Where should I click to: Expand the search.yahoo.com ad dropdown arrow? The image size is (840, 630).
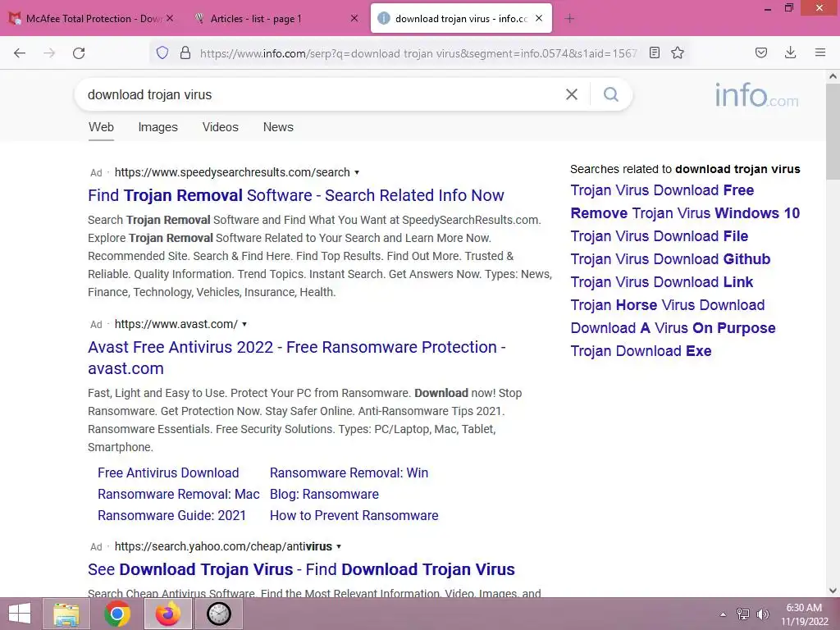coord(339,546)
